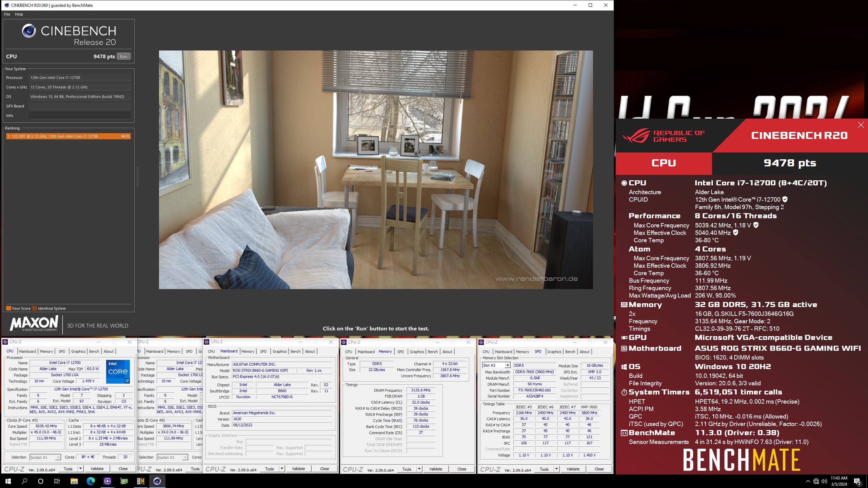
Task: Click Close button in SPD CPU-Z window
Action: coord(599,469)
